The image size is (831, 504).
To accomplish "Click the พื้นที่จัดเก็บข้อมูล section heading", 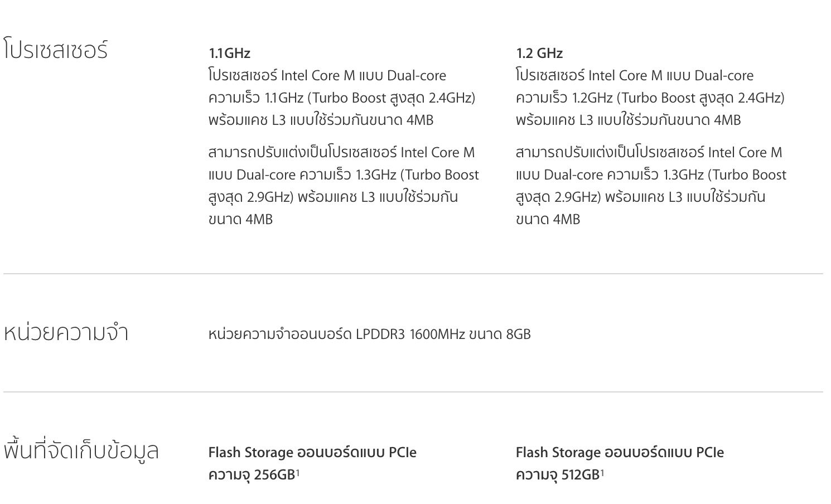I will point(81,451).
